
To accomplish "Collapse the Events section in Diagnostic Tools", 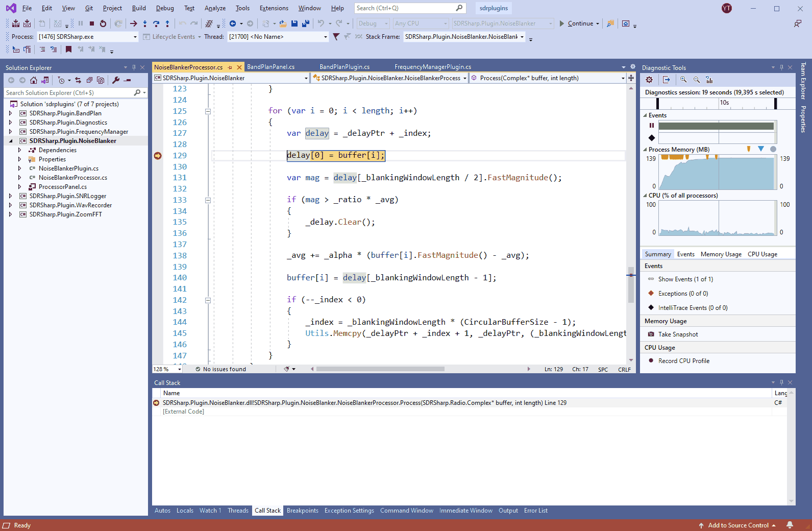I will (645, 115).
